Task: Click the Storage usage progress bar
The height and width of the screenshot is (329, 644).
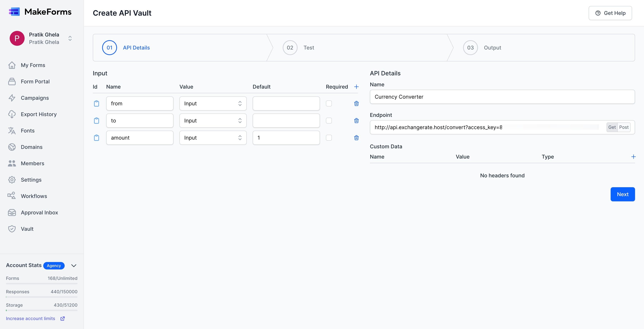Action: (x=42, y=310)
